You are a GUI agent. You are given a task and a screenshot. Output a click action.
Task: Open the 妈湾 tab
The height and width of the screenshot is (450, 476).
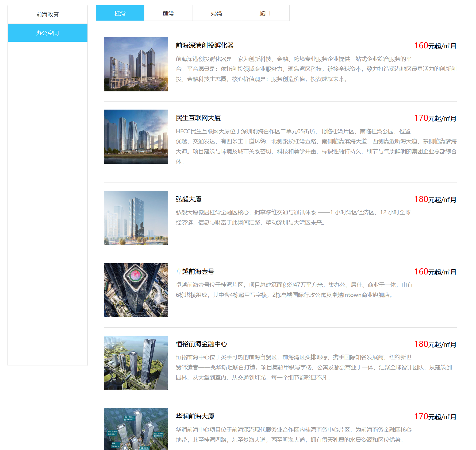coord(217,13)
